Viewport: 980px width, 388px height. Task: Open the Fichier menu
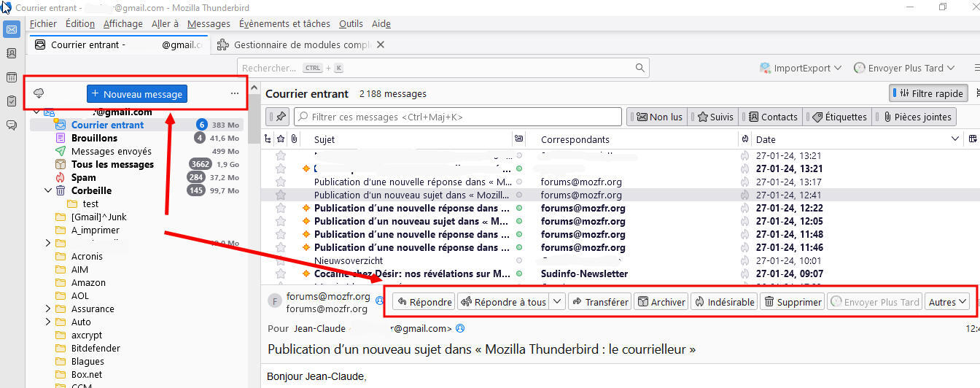click(43, 23)
